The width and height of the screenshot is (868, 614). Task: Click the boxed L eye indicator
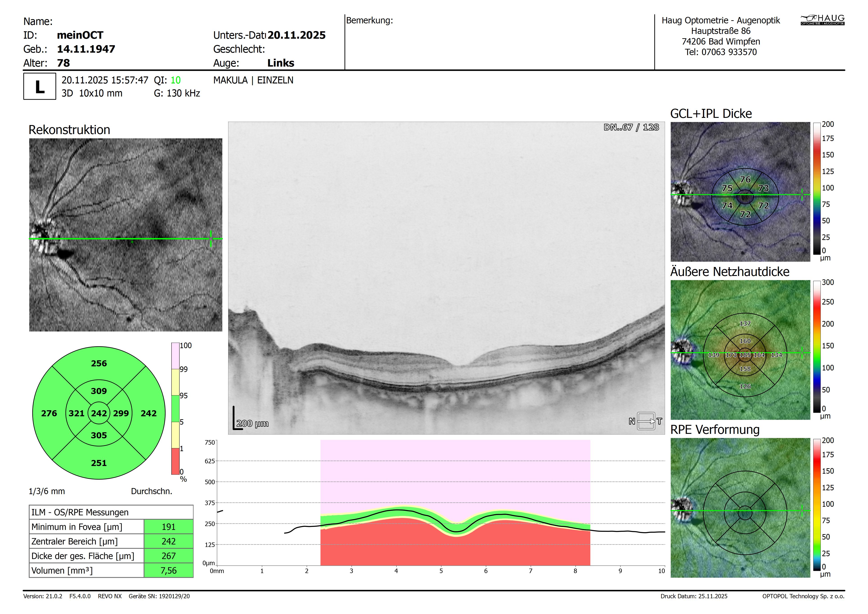tap(40, 87)
